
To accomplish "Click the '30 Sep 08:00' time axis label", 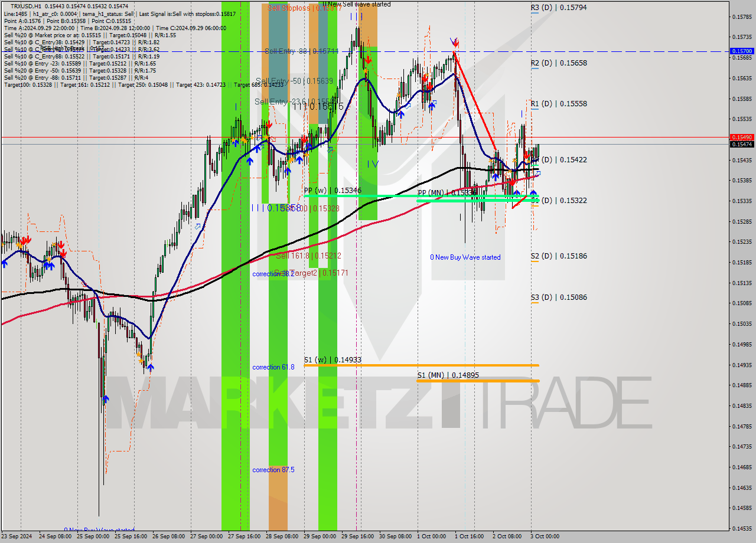I will click(396, 537).
